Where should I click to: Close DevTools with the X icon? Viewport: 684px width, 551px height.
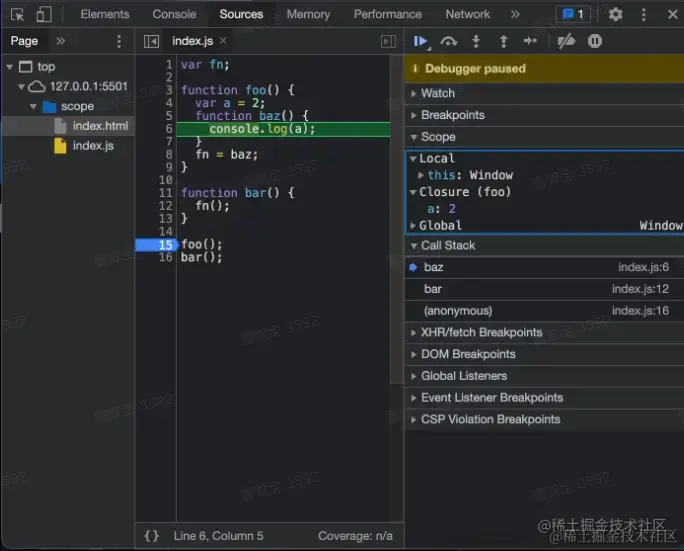pos(672,14)
